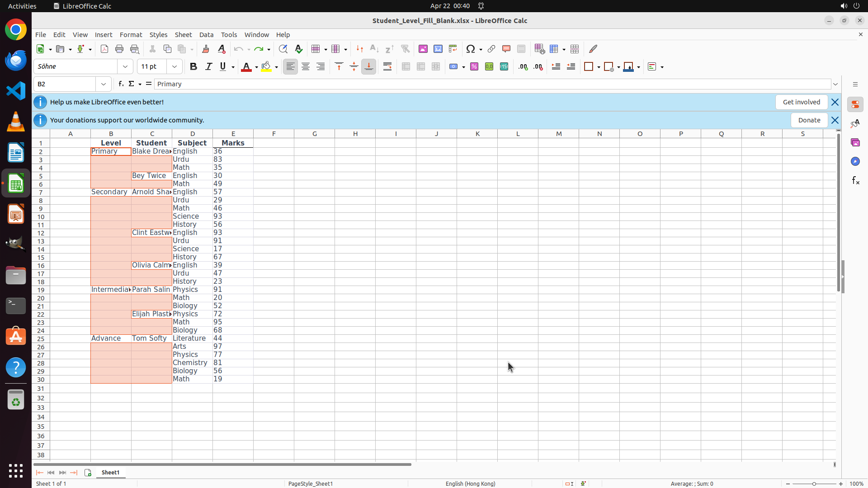Toggle bold formatting
The height and width of the screenshot is (488, 868).
click(193, 67)
